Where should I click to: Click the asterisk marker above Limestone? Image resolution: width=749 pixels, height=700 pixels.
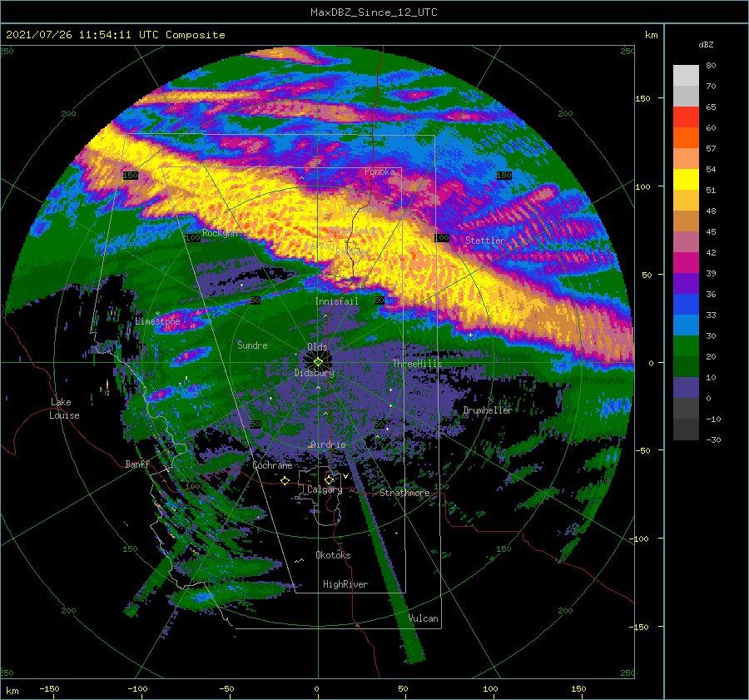(x=157, y=314)
